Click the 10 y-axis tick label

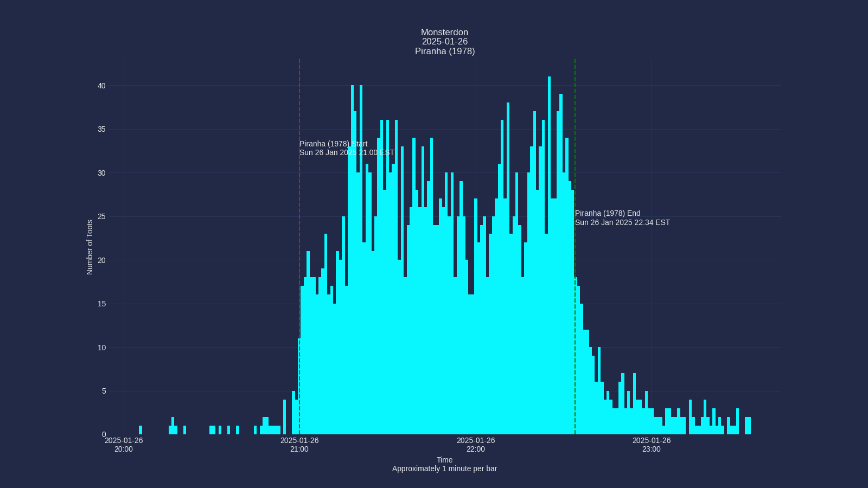pyautogui.click(x=101, y=348)
